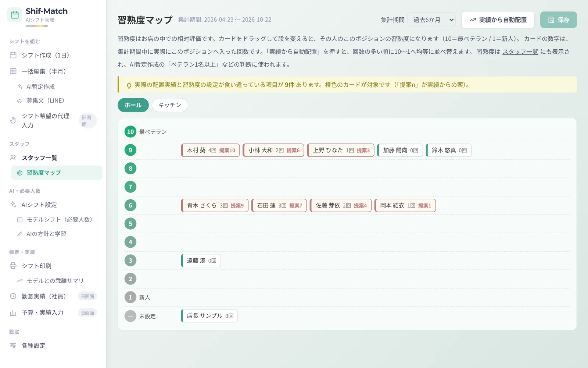Click the target icon beside 習熟度マップ
Screen dimensions: 588x368
tap(20, 173)
